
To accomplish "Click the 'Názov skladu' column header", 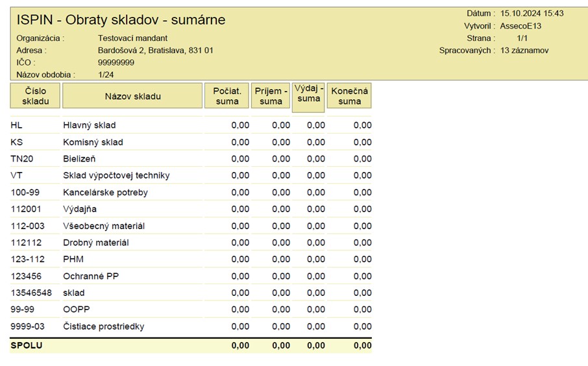I will tap(132, 97).
